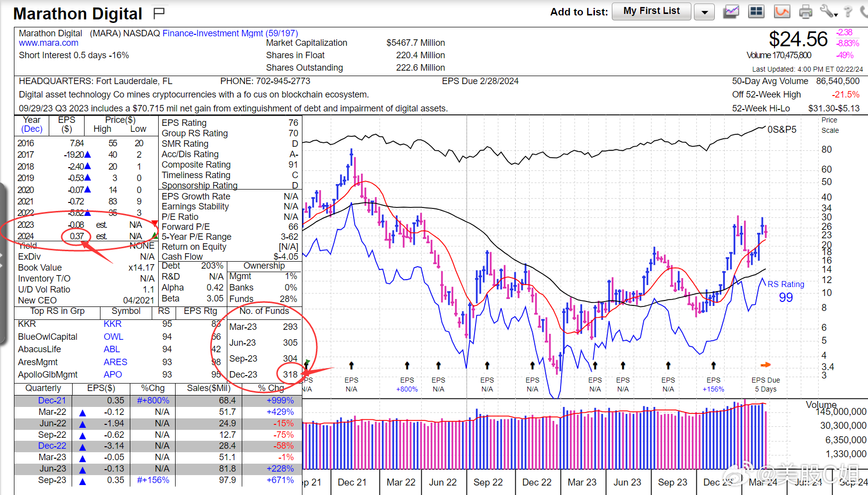The image size is (868, 495).
Task: Click the Top RS in Grp header
Action: pyautogui.click(x=57, y=311)
